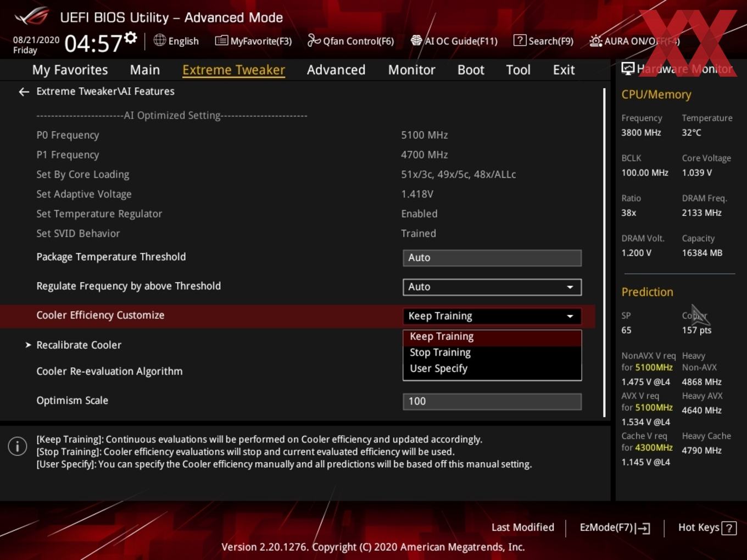Click the 1.418V adaptive voltage value
Viewport: 747px width, 560px height.
point(417,194)
